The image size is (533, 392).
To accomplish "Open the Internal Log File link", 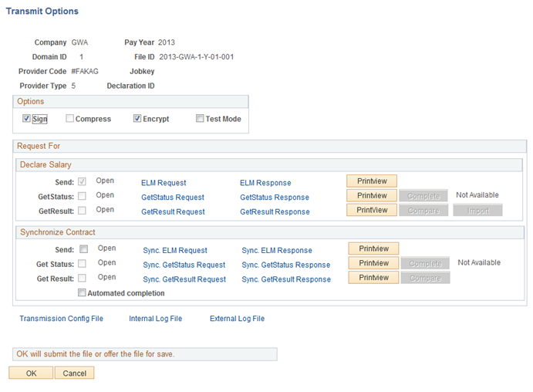I will click(x=155, y=319).
